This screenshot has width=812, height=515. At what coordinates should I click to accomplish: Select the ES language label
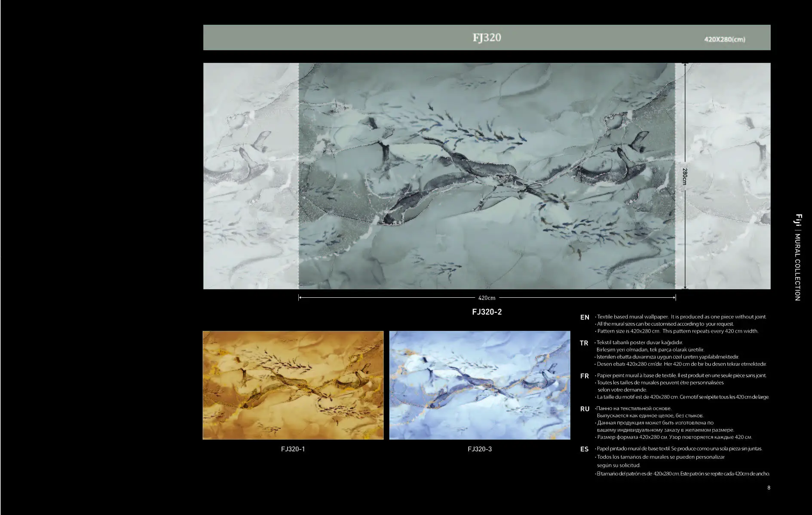click(584, 449)
